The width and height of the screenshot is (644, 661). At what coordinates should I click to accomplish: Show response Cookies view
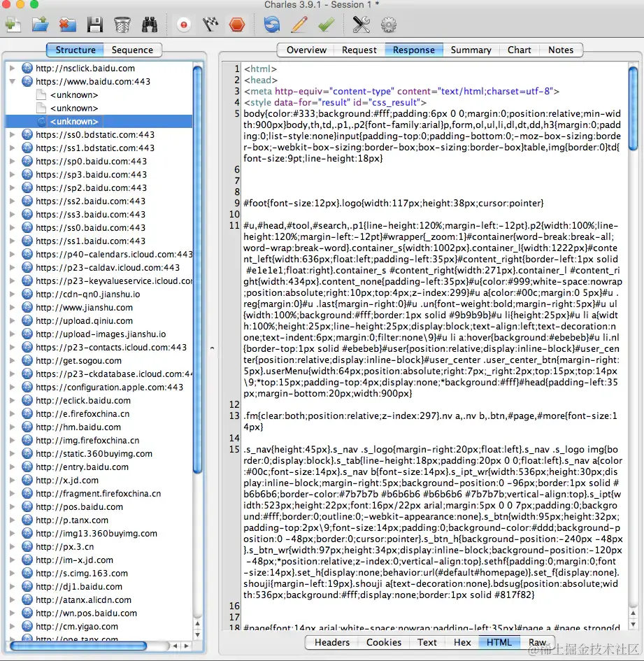click(x=384, y=642)
